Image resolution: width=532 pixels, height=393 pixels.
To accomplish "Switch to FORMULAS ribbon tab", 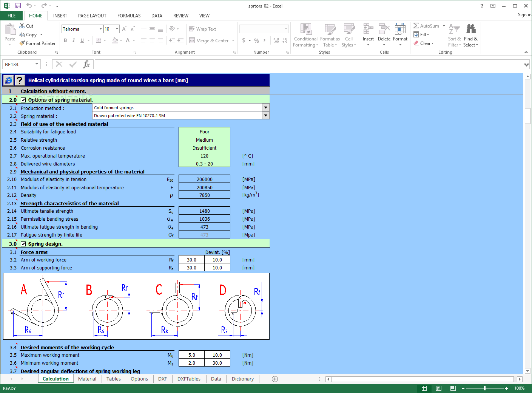I will [129, 15].
